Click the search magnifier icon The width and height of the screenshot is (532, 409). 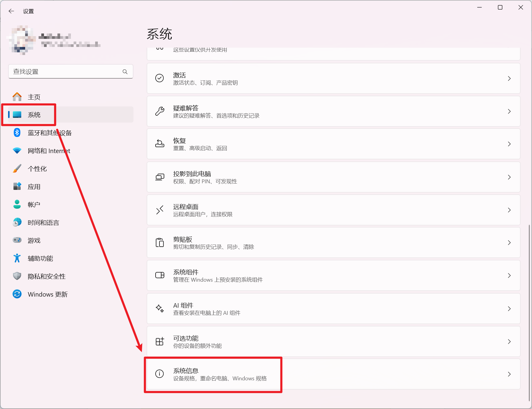(x=125, y=72)
